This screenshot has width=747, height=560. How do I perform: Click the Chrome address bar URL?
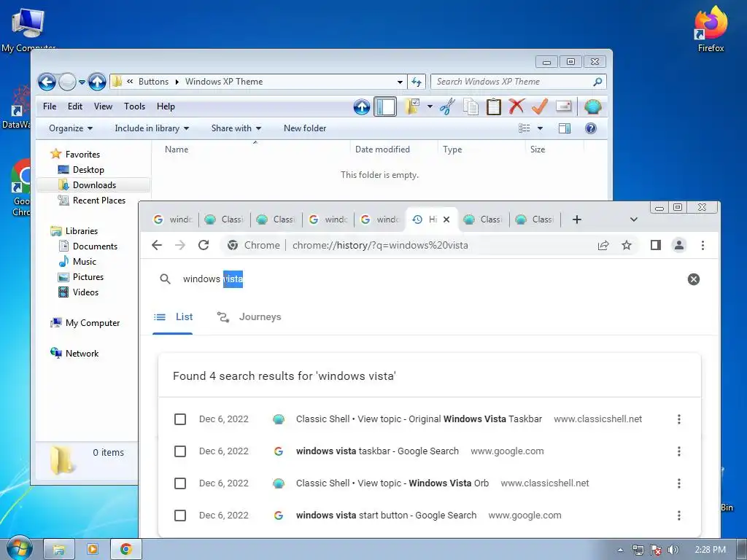380,245
